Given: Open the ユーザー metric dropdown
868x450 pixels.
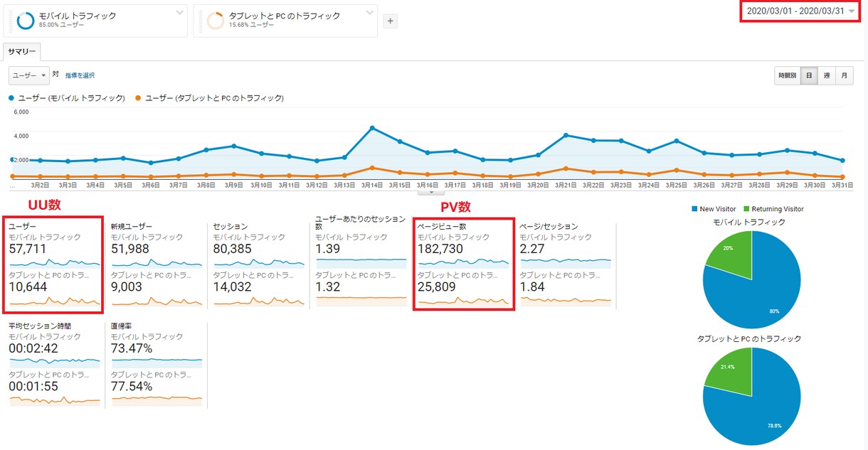Looking at the screenshot, I should (29, 75).
